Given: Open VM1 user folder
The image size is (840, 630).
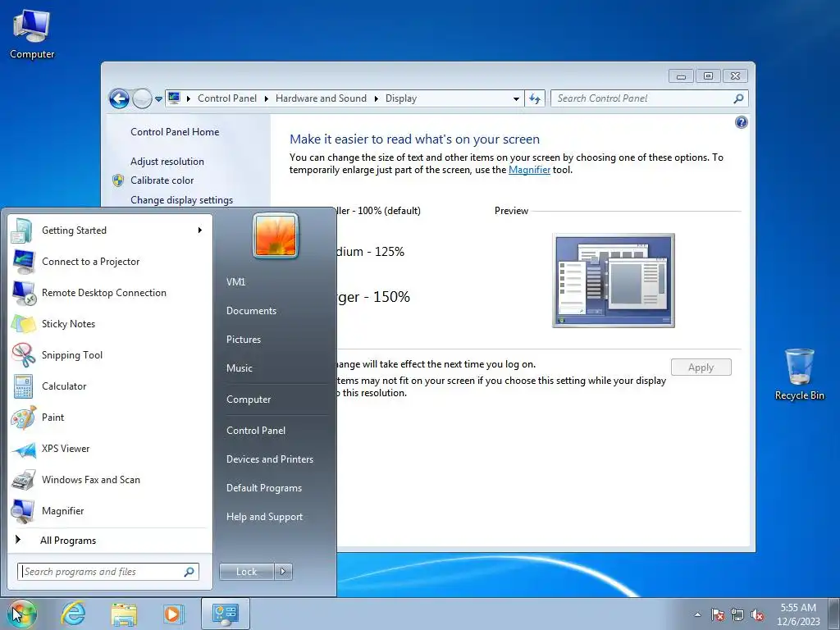Looking at the screenshot, I should click(235, 282).
